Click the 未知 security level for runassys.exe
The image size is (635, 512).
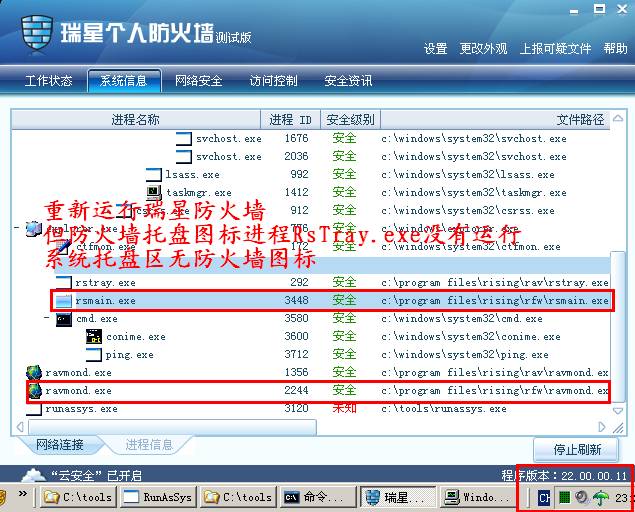pyautogui.click(x=344, y=408)
